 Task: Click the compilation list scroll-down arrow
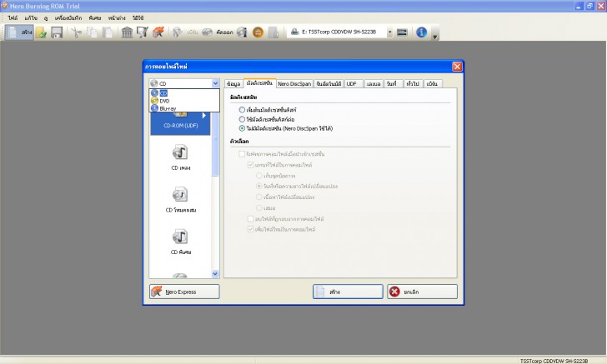click(x=215, y=274)
